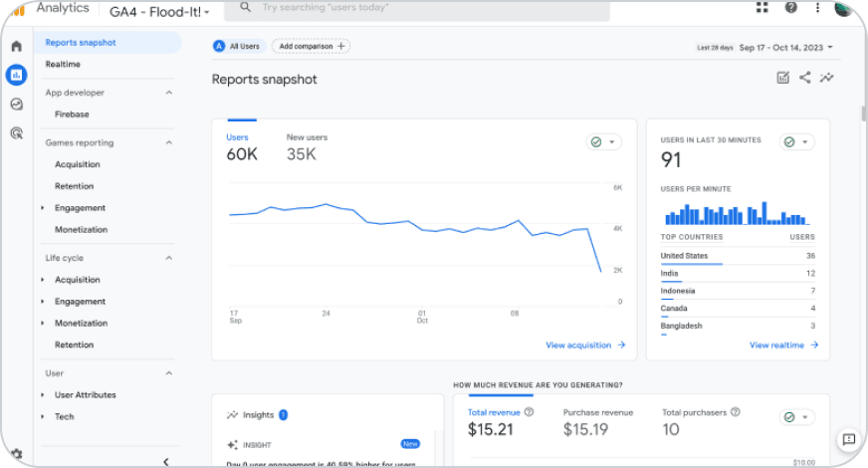Click the Total purchasers help icon

(x=736, y=412)
